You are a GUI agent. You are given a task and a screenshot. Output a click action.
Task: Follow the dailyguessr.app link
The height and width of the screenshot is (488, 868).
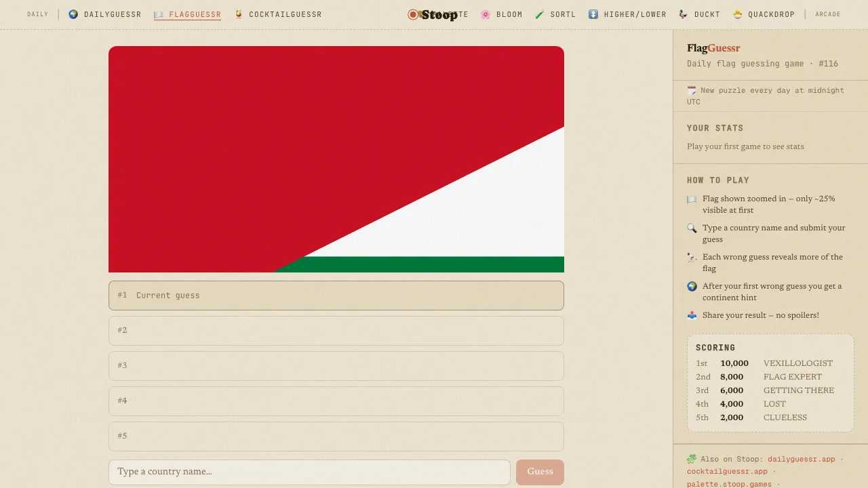tap(802, 459)
